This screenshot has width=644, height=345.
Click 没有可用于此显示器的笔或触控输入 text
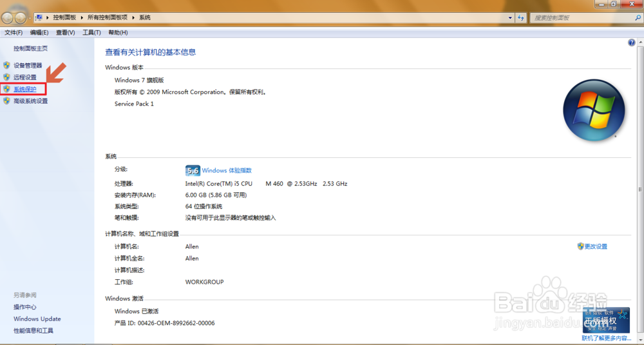click(231, 217)
